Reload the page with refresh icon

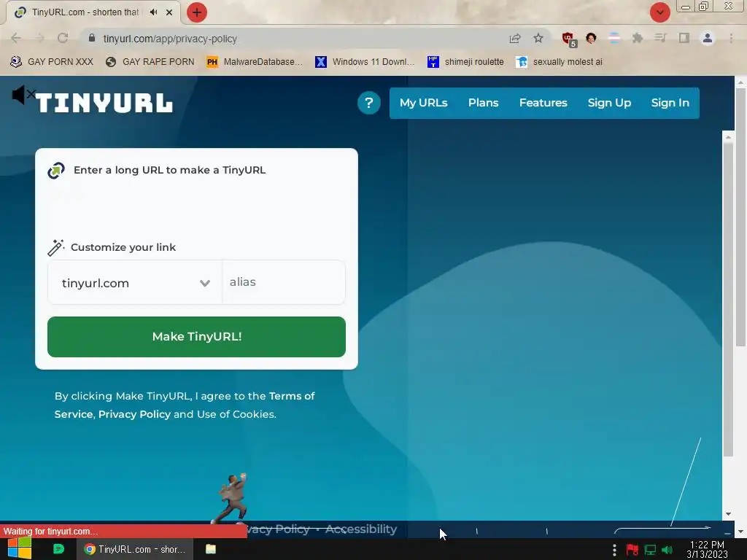point(63,38)
